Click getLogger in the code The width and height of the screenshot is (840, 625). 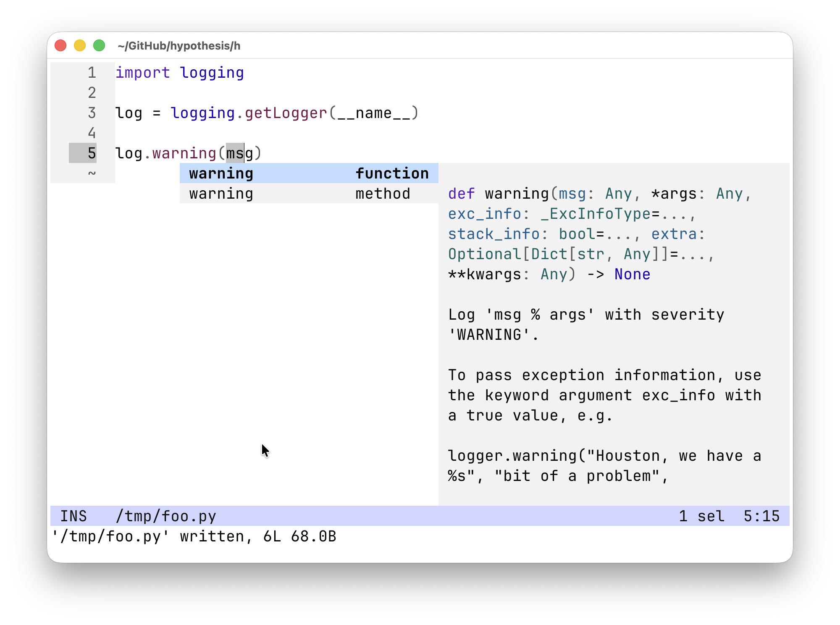pos(286,113)
